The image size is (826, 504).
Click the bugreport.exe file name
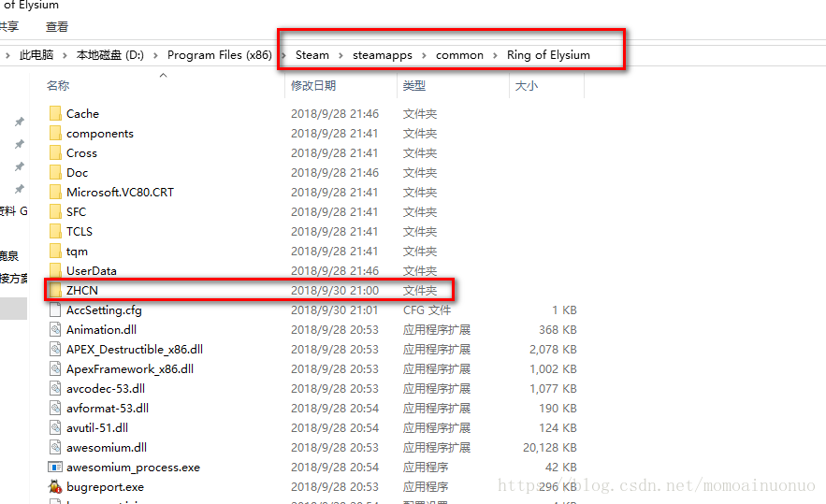coord(106,487)
